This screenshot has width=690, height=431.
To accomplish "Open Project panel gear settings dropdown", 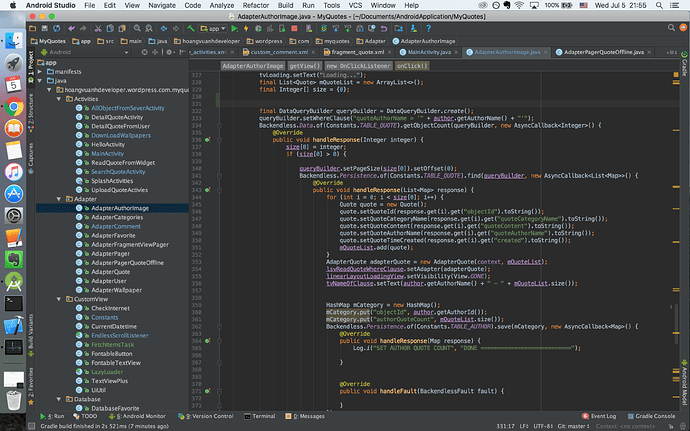I will [x=169, y=52].
